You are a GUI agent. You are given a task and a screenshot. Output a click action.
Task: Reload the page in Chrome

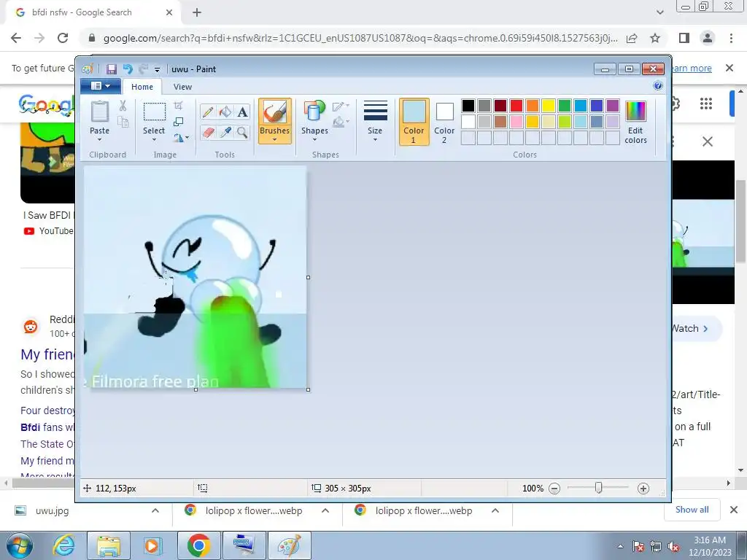pos(63,38)
